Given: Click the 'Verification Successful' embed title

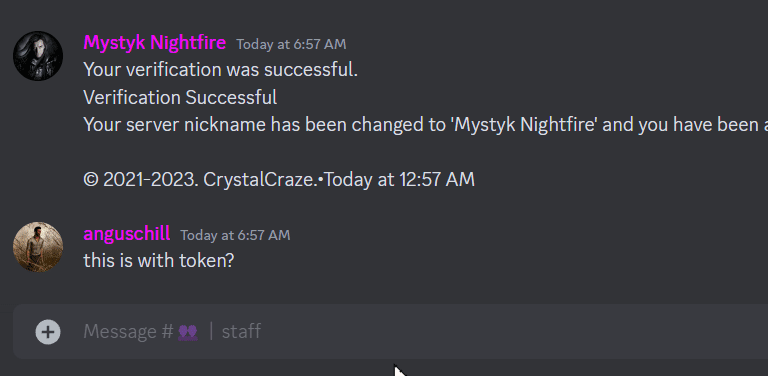Looking at the screenshot, I should (x=180, y=97).
